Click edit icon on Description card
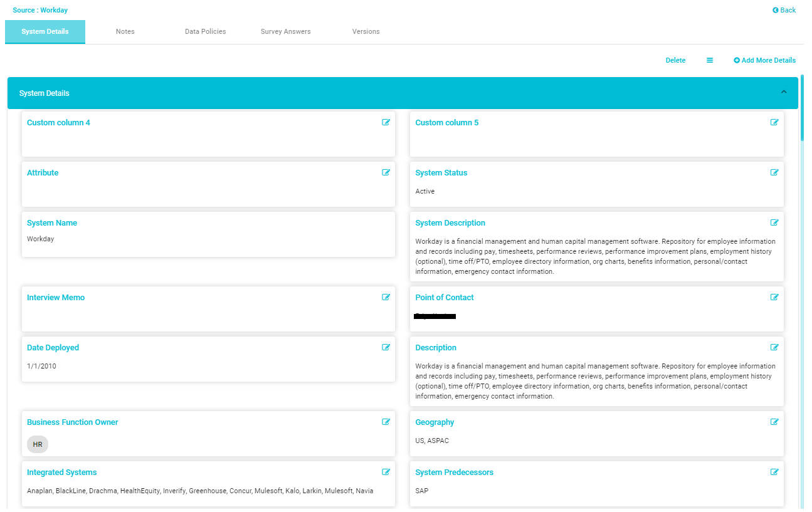This screenshot has width=812, height=512. 774,347
